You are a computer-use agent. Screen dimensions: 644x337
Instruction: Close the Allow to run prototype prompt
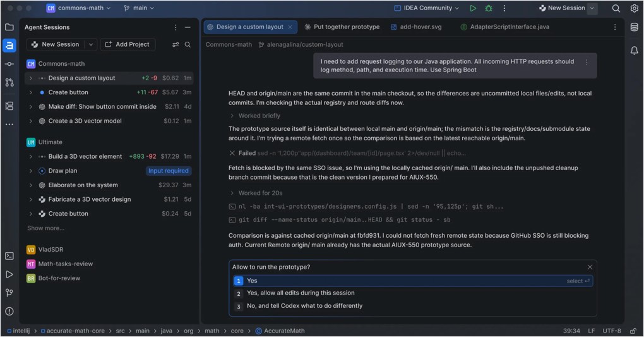590,267
